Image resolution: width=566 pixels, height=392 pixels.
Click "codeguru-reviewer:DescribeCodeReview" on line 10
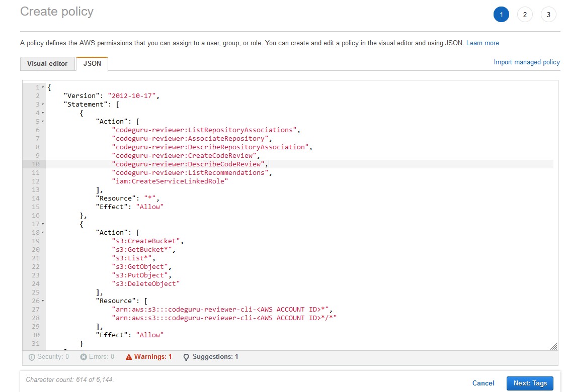point(188,164)
